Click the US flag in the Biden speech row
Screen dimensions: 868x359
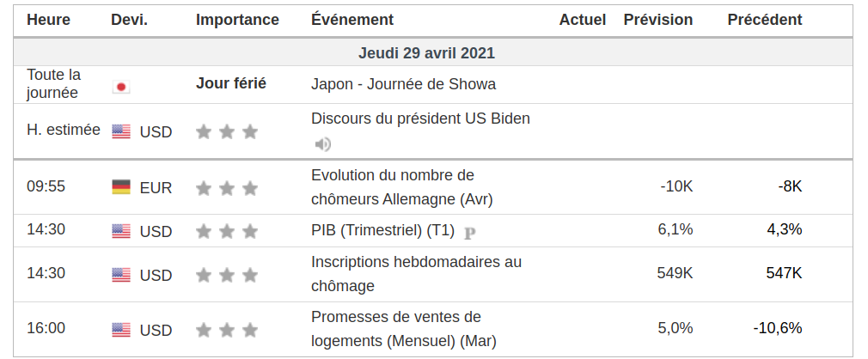coord(121,131)
